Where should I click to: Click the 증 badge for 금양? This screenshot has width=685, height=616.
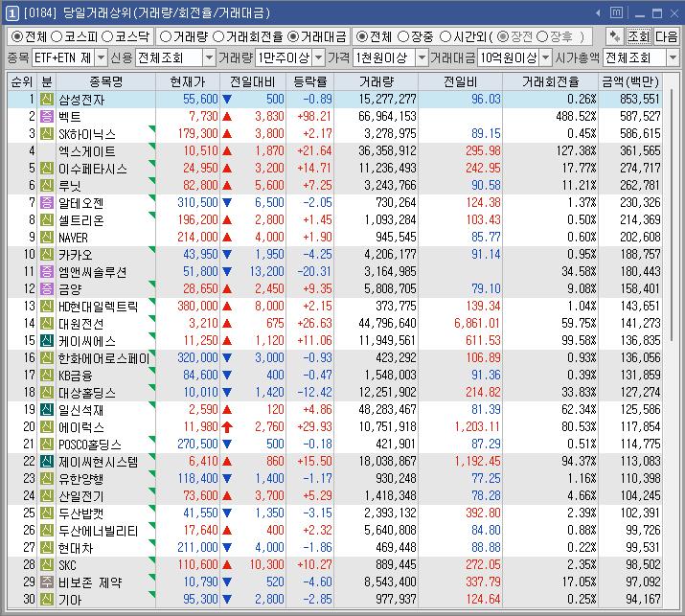tap(47, 288)
